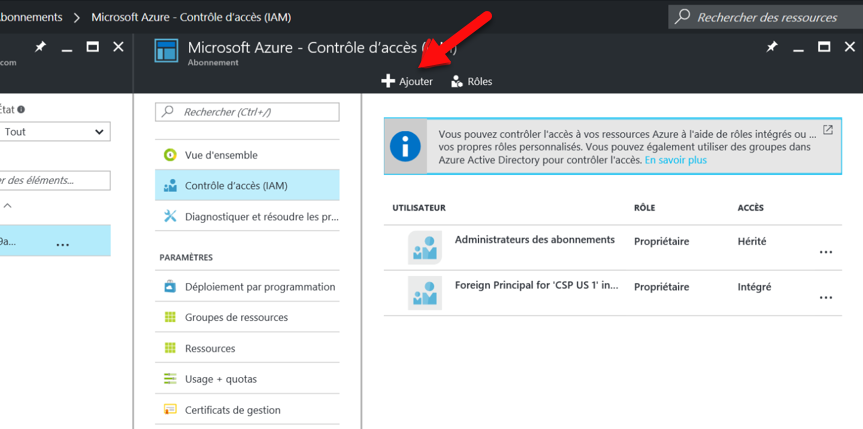This screenshot has height=429, width=863.
Task: Click the Contrôle d'accès people icon
Action: point(170,186)
